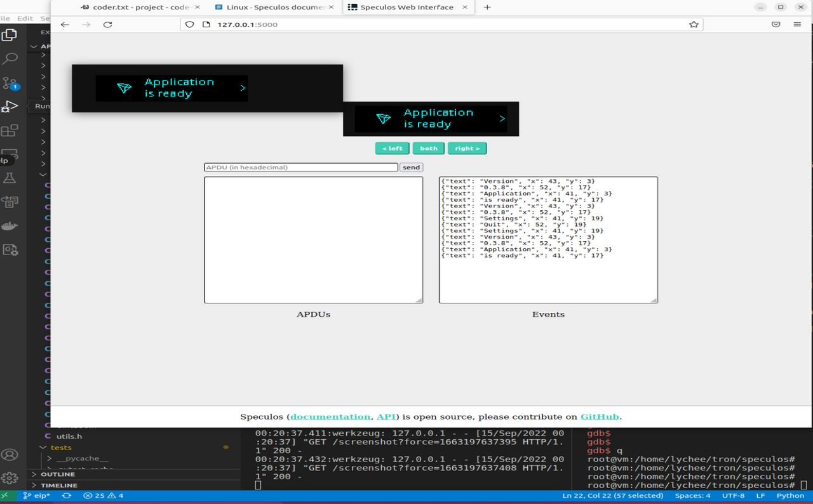The height and width of the screenshot is (504, 813).
Task: Click the 'both' device button
Action: 429,149
